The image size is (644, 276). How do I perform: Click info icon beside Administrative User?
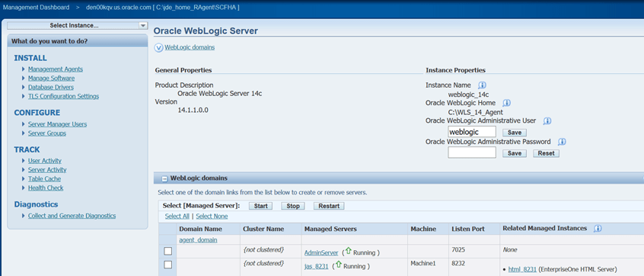coord(547,121)
